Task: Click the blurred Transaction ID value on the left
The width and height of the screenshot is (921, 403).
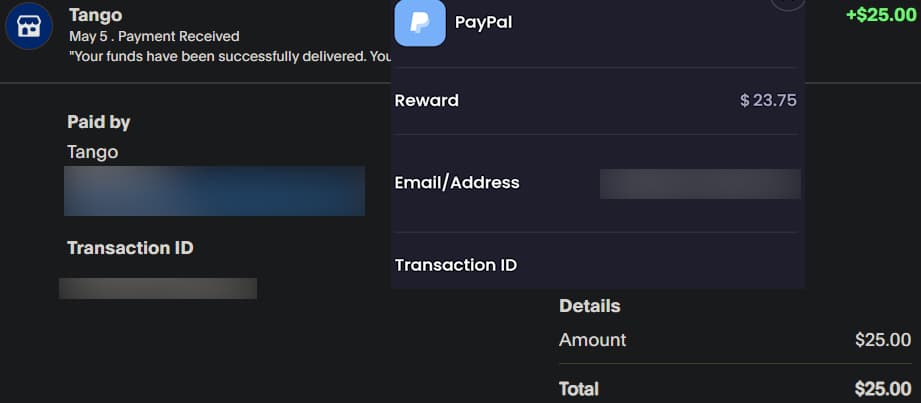Action: pyautogui.click(x=158, y=288)
